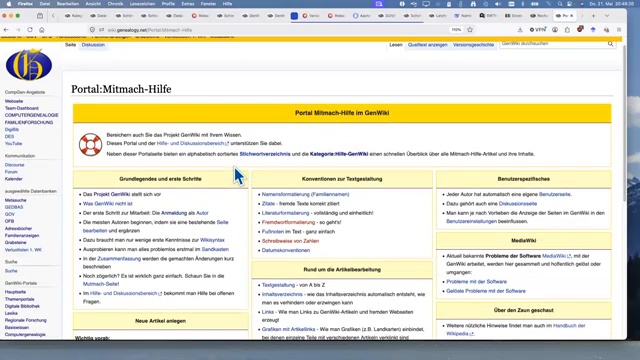Click the browser address bar URL
The height and width of the screenshot is (360, 640).
pos(149,30)
